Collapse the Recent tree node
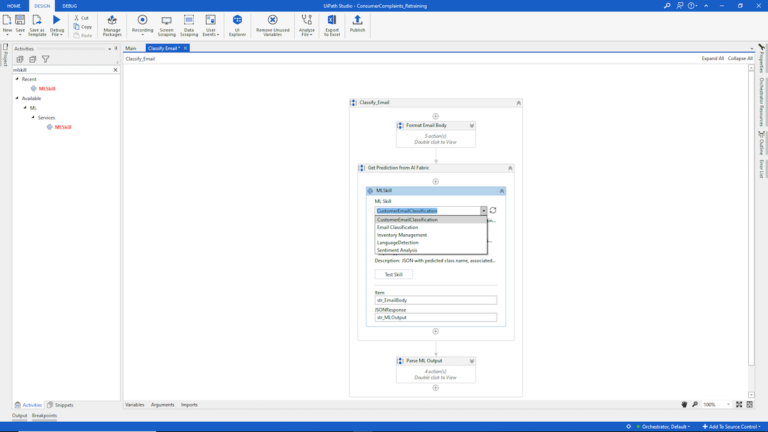 pos(17,79)
